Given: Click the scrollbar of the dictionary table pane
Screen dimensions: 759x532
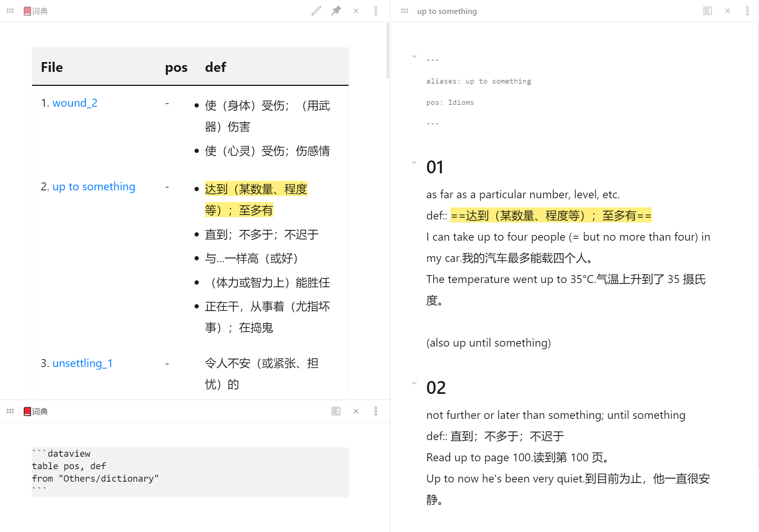Looking at the screenshot, I should [387, 49].
